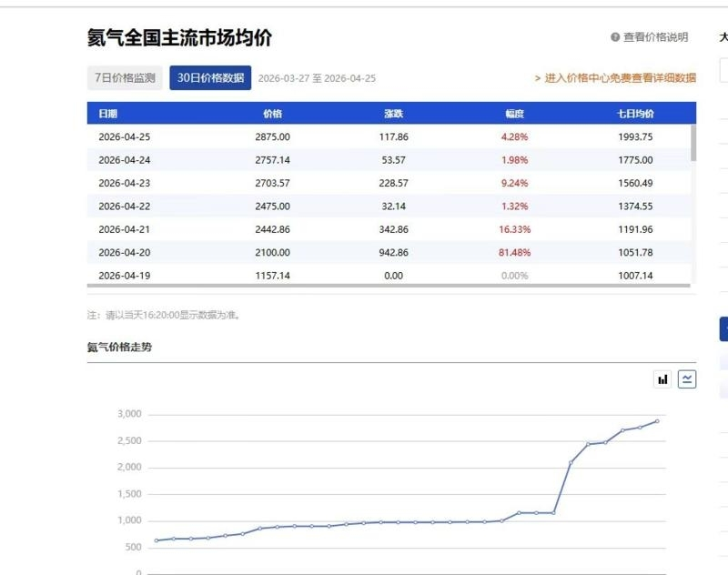
Task: Open the 7日价格监测 tab
Action: [125, 77]
